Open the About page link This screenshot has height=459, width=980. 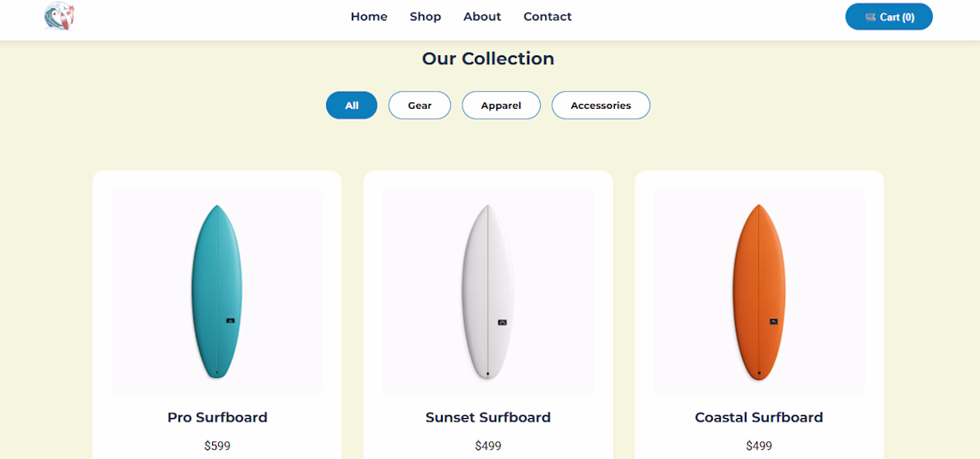482,17
